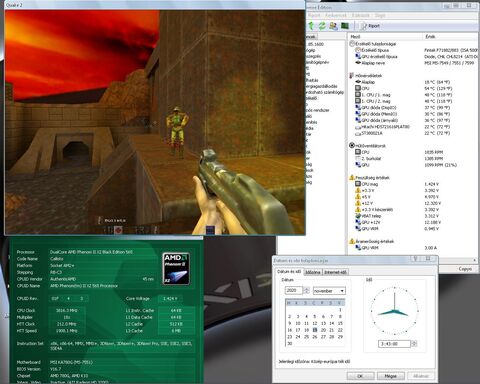Screen dimensions: 480x384
Task: Select the Érzékelő típusa row icon
Action: (x=358, y=50)
